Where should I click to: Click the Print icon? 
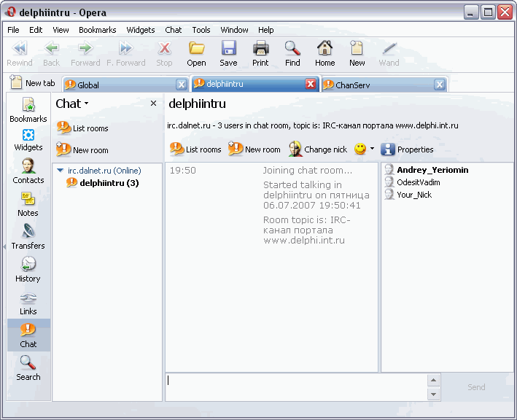pyautogui.click(x=260, y=48)
